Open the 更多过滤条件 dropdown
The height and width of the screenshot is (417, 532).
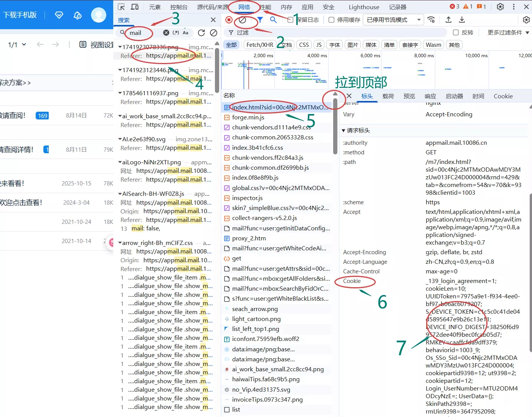coord(508,33)
